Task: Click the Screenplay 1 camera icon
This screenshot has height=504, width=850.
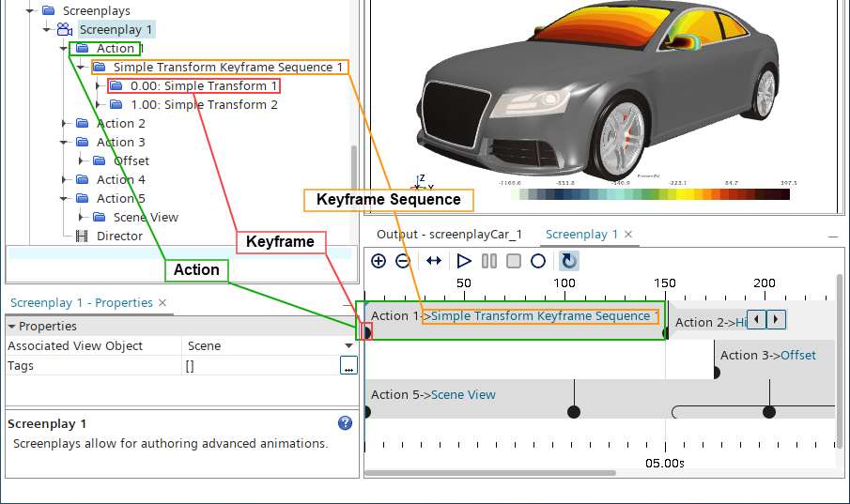Action: [64, 30]
